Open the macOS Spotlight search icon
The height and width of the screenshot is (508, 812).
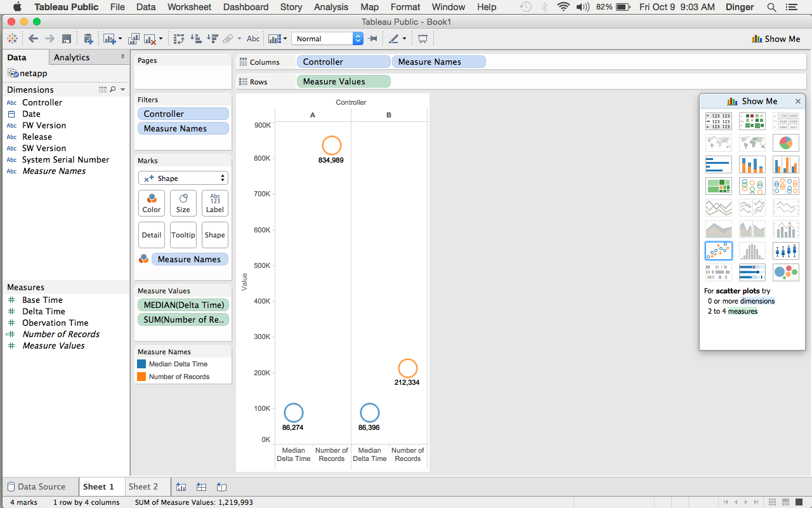click(771, 7)
